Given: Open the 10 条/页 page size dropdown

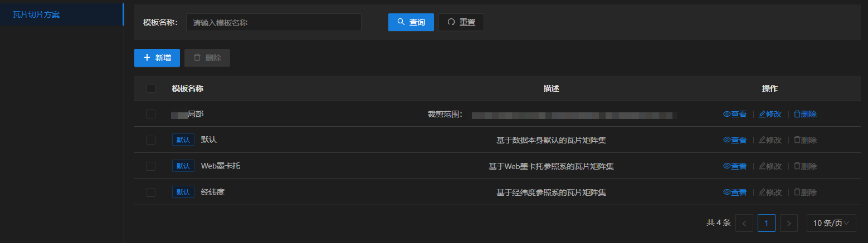Looking at the screenshot, I should tap(831, 223).
